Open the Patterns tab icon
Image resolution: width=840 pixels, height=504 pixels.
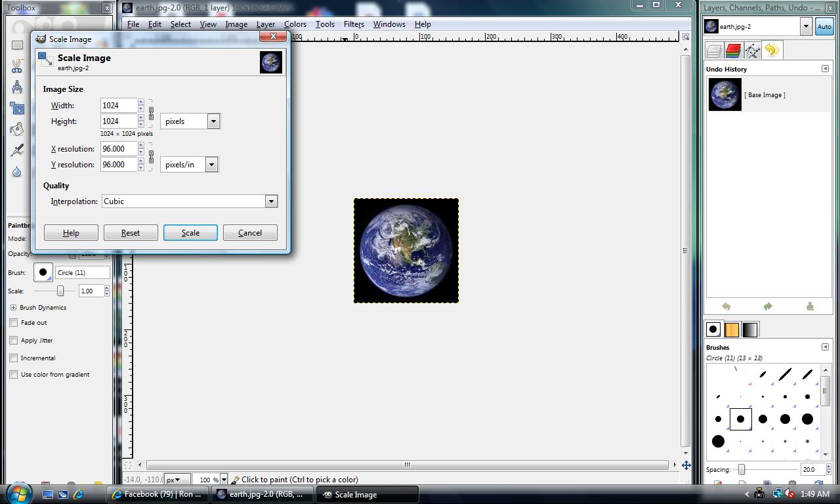click(731, 329)
